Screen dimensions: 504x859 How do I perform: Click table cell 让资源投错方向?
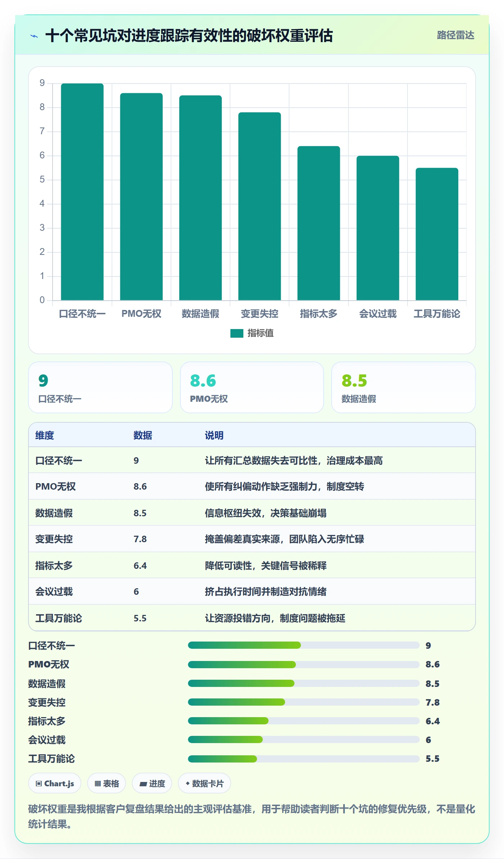(238, 618)
